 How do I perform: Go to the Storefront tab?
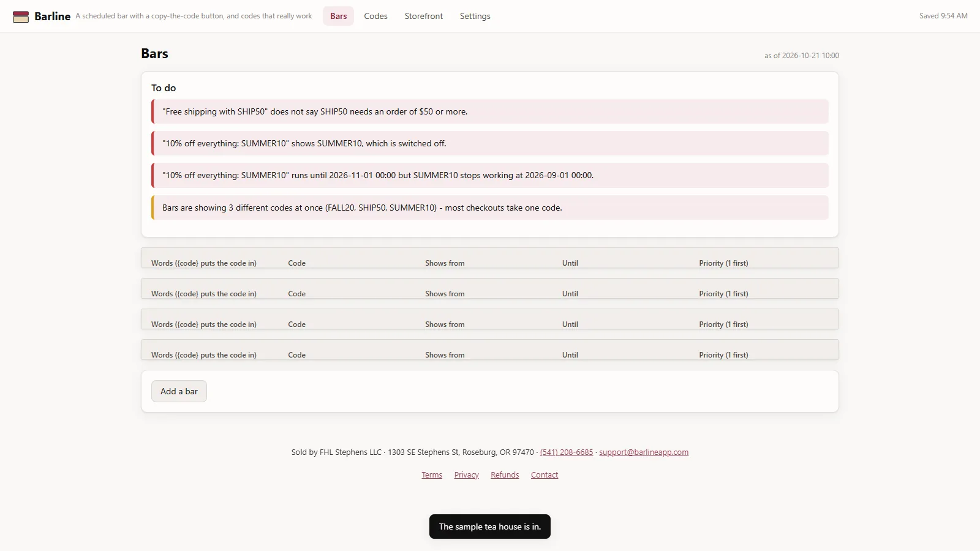[x=424, y=16]
